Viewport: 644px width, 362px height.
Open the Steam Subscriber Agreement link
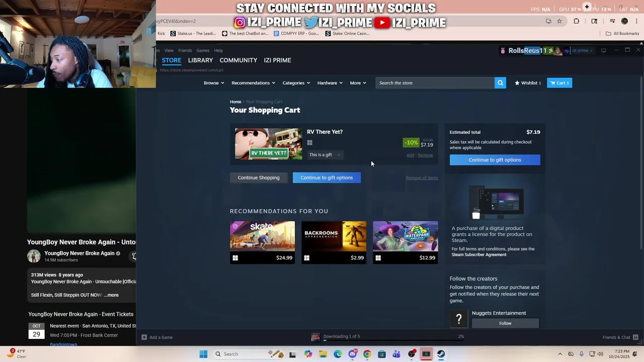click(479, 255)
